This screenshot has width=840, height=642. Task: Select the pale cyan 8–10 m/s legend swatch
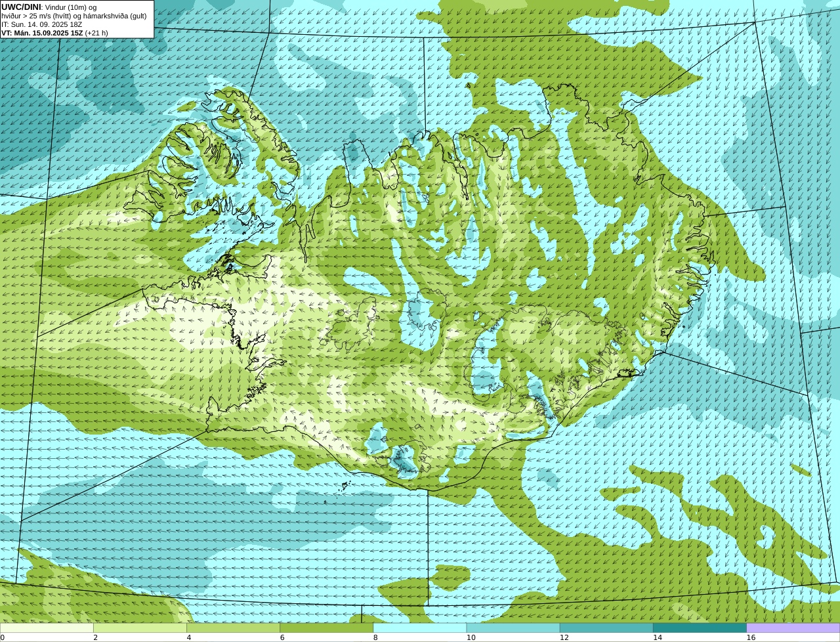coord(420,628)
